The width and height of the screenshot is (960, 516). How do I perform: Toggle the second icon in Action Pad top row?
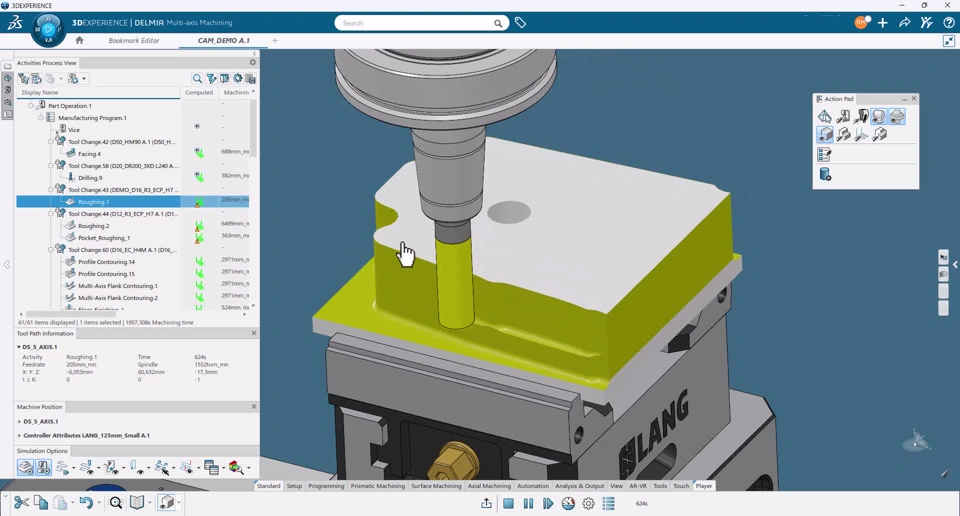[x=843, y=116]
